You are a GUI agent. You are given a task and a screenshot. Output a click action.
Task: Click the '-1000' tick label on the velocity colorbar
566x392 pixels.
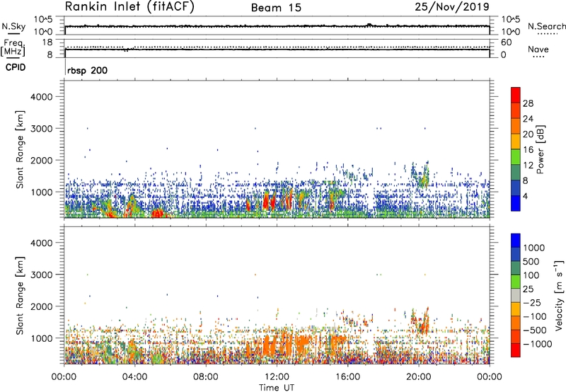coord(537,344)
